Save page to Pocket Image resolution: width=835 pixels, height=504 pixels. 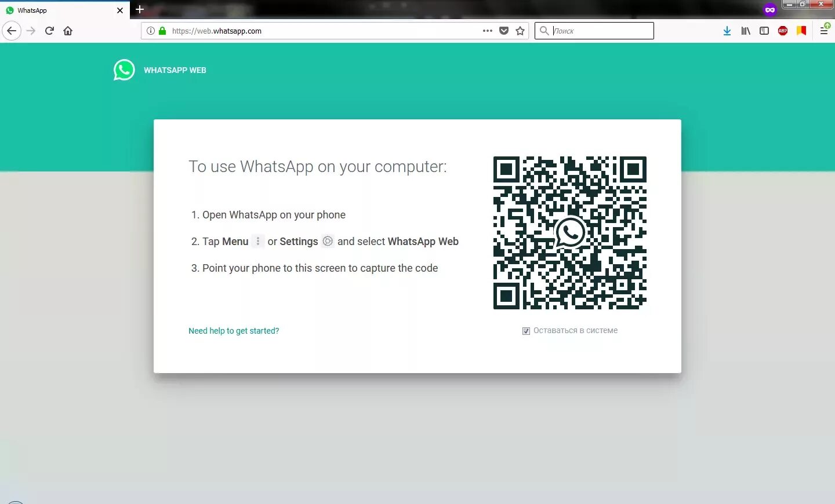point(504,31)
